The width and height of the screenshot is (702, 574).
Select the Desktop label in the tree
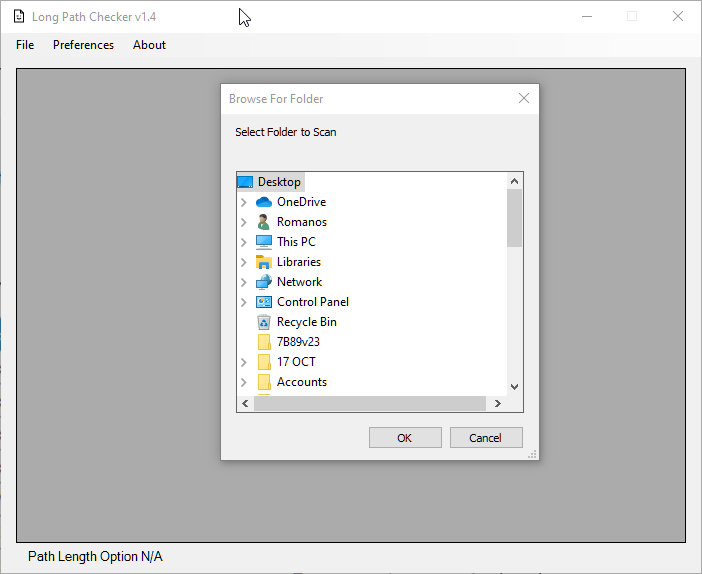(279, 182)
